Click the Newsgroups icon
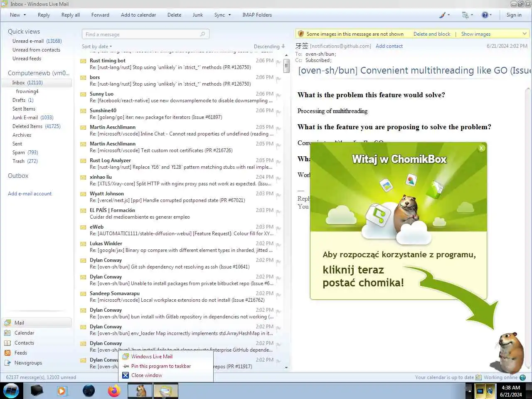532x399 pixels. tap(7, 362)
